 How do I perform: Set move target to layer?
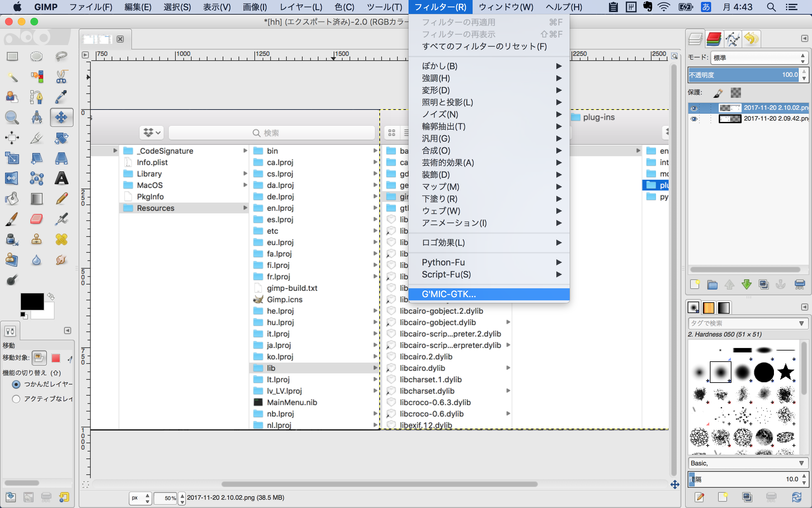point(39,358)
